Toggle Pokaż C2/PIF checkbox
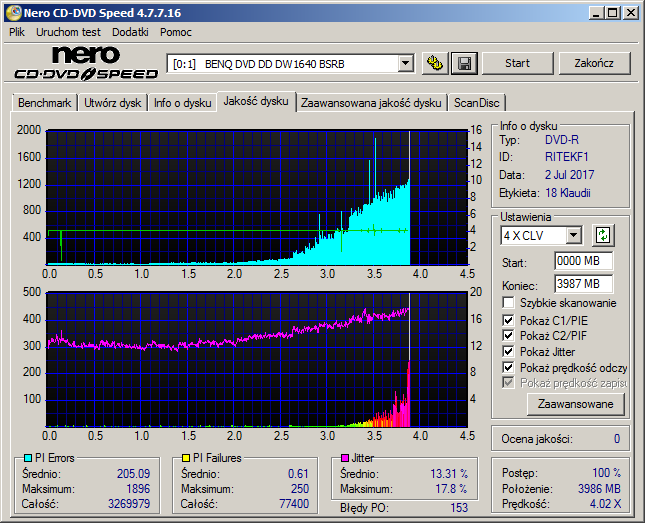 (508, 335)
